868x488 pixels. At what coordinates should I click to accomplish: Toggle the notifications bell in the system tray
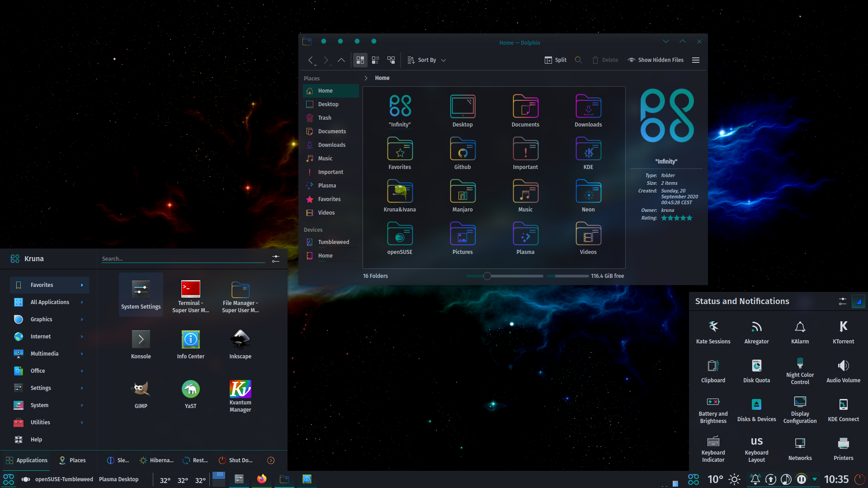[755, 479]
